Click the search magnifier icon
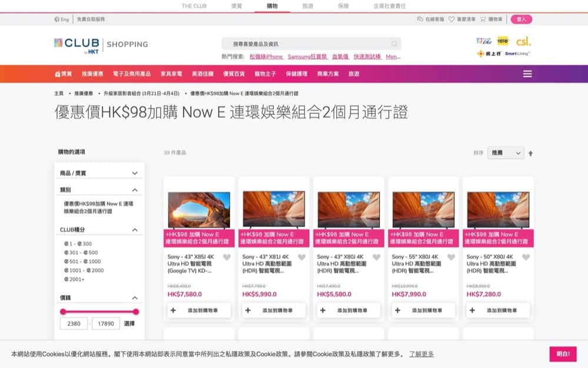Screen dimensions: 588x368 (x=394, y=44)
